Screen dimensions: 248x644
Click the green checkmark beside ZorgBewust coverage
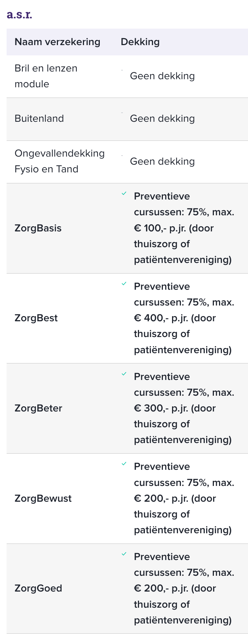[124, 464]
